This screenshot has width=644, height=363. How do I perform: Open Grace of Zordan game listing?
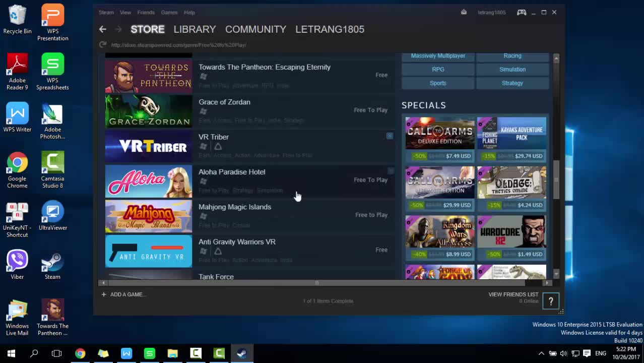[250, 111]
